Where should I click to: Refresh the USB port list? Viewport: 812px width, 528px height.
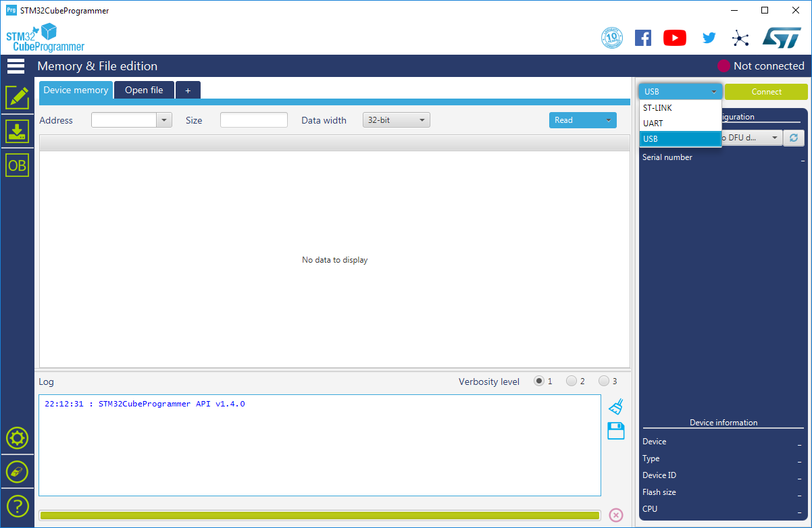(x=794, y=138)
